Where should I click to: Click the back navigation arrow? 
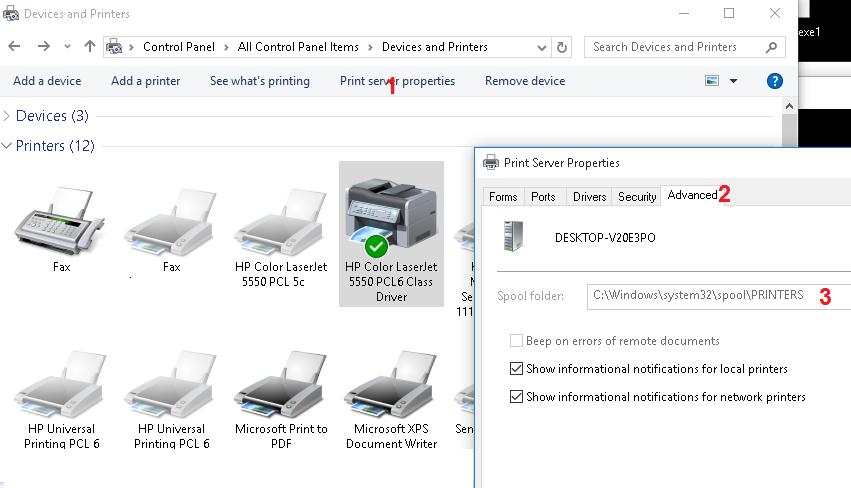(x=15, y=47)
